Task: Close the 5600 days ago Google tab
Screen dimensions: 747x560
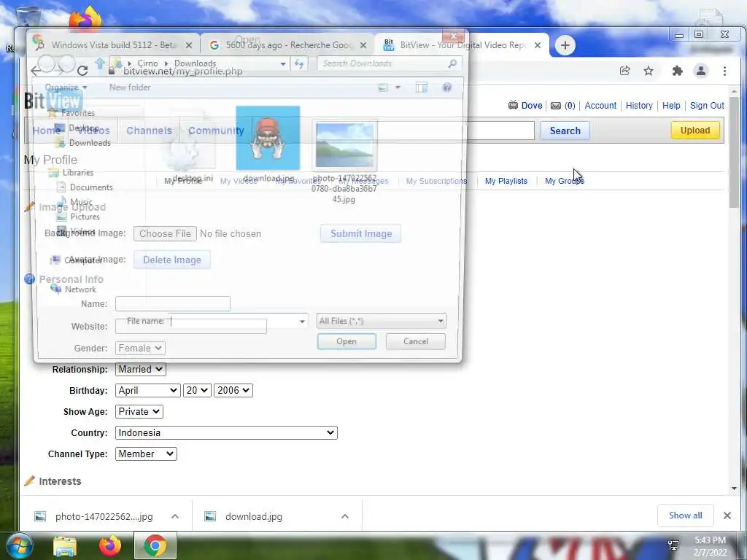Action: (x=363, y=45)
